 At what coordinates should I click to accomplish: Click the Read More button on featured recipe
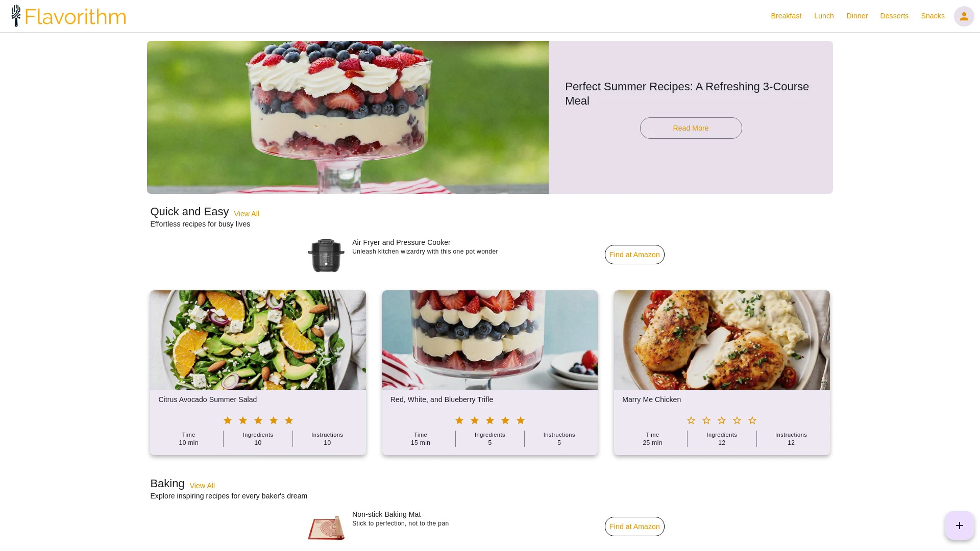click(x=691, y=128)
